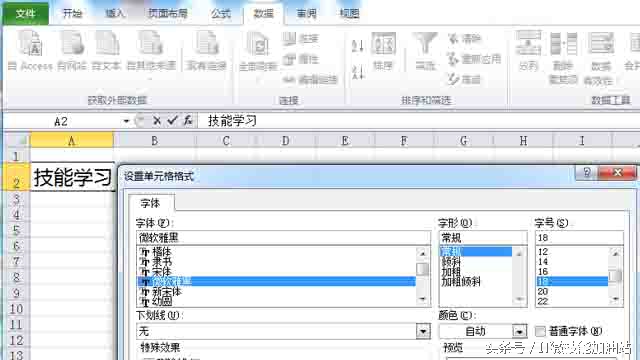Sort ascending with A-to-Z icon
The height and width of the screenshot is (360, 640).
358,46
